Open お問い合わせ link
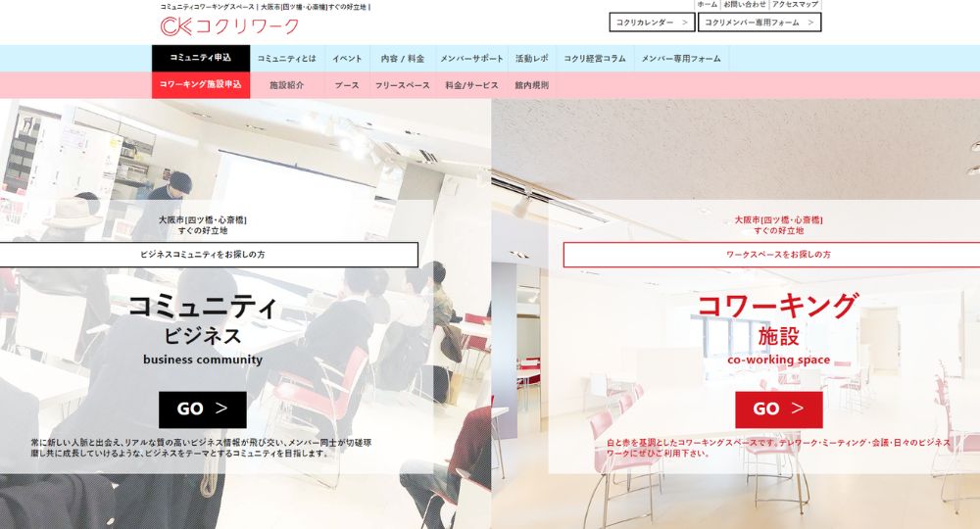Image resolution: width=980 pixels, height=529 pixels. 745,5
